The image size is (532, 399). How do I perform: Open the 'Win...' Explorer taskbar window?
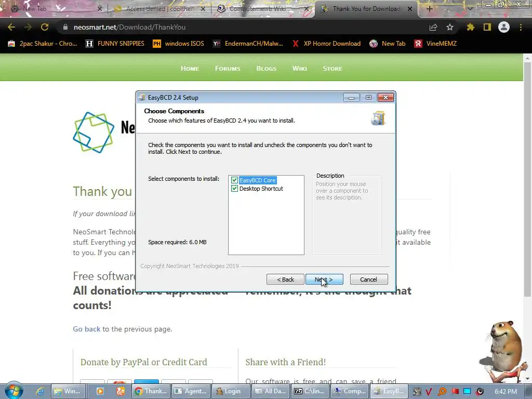pos(68,391)
